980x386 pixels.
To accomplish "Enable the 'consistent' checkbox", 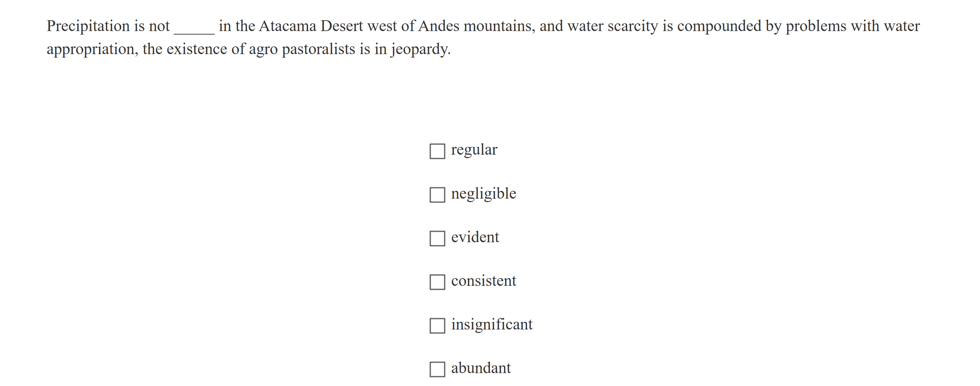I will click(437, 282).
